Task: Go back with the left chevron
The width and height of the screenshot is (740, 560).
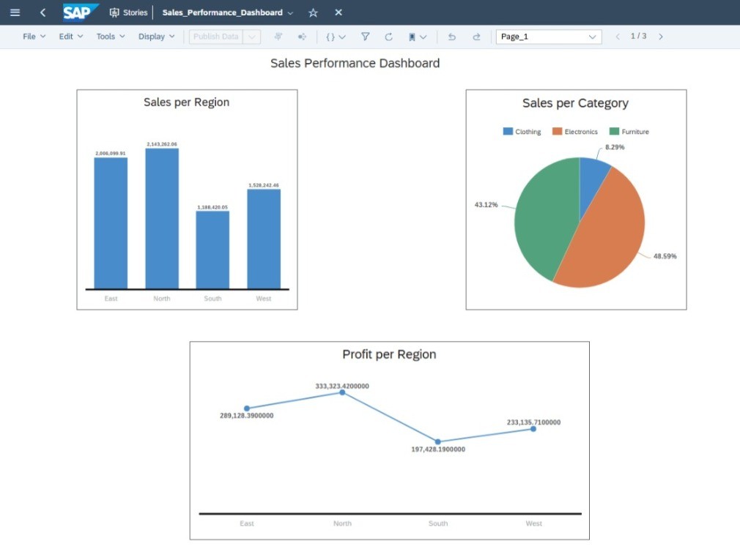Action: (x=43, y=12)
